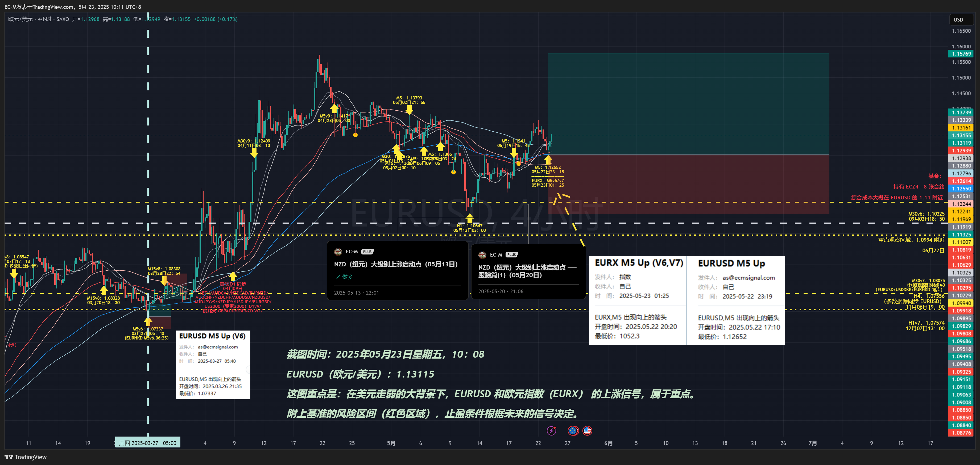Click the green take-profit zone of long position

click(x=688, y=104)
